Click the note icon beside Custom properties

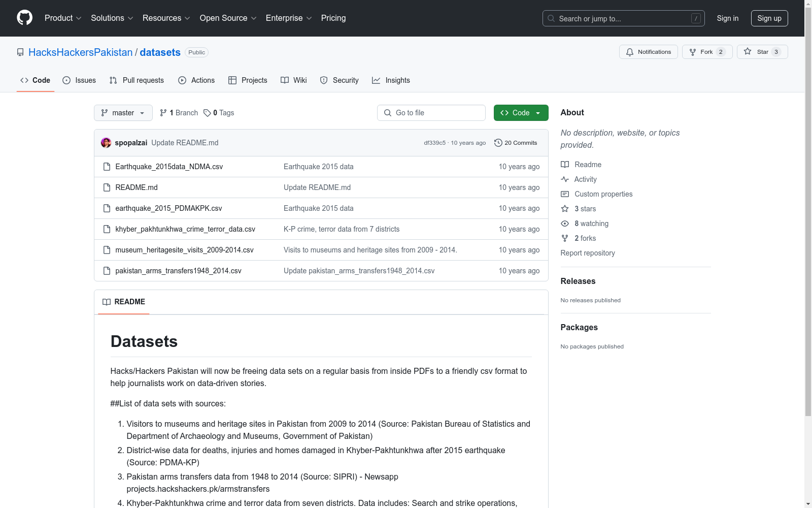tap(565, 194)
